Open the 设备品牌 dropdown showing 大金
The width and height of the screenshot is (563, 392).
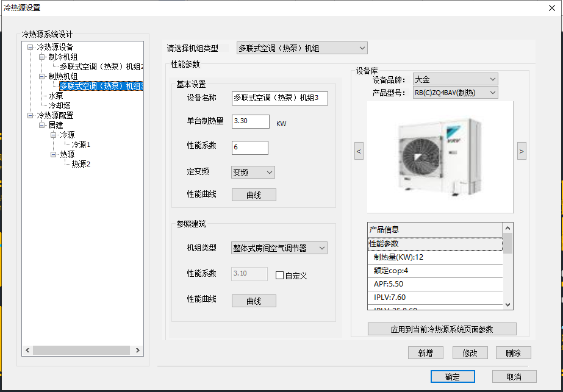click(455, 79)
